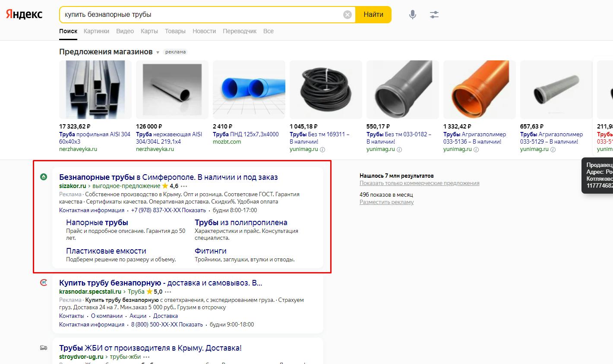Show sizakor phone number +7 (978)
613x364 pixels.
click(x=168, y=210)
